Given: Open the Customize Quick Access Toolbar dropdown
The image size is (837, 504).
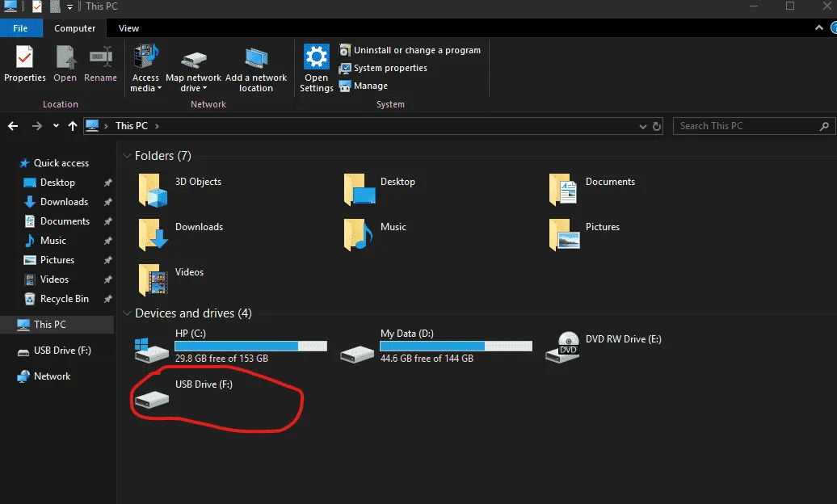Looking at the screenshot, I should point(69,7).
